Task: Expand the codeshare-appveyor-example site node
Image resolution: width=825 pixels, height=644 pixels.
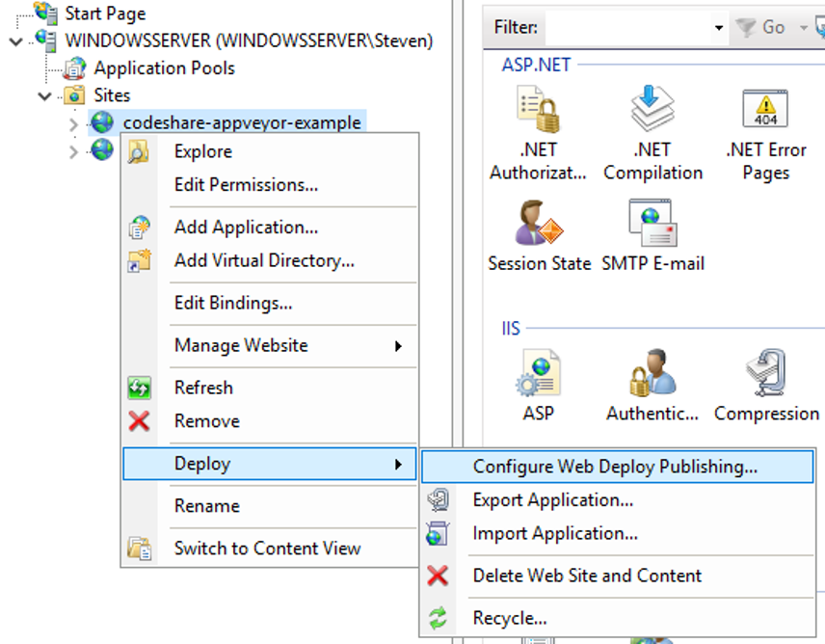Action: point(74,123)
